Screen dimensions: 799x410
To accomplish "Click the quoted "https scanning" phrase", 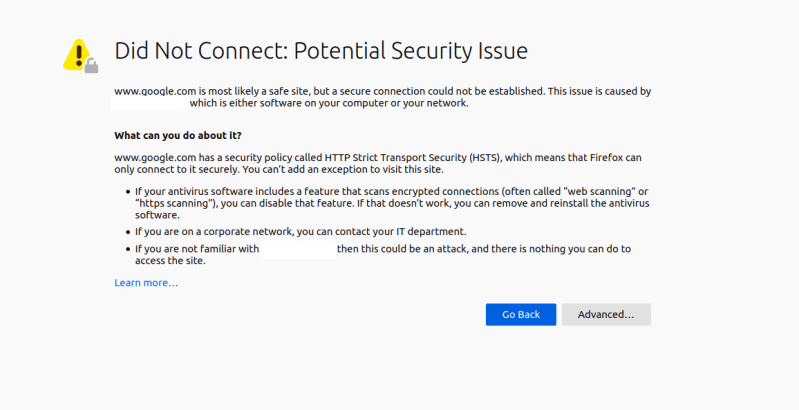I will 177,203.
